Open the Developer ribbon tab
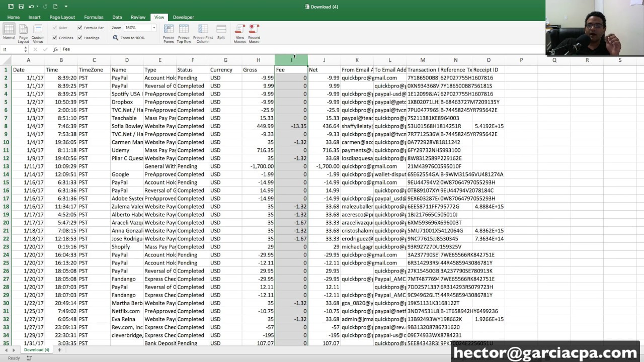 184,17
